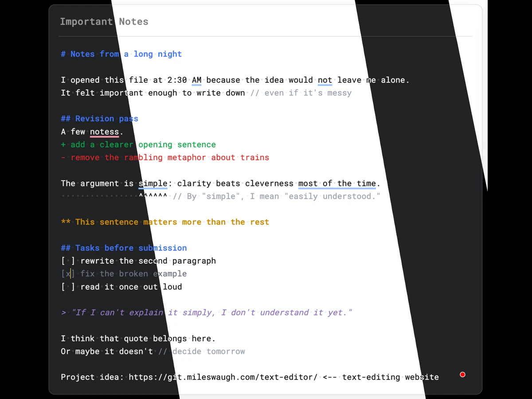Click the "Revision pass" section heading
532x399 pixels.
click(99, 118)
